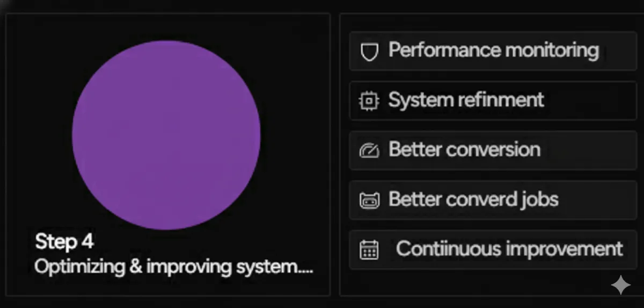Click the sparkle star icon in the corner
Image resolution: width=644 pixels, height=308 pixels.
[620, 285]
